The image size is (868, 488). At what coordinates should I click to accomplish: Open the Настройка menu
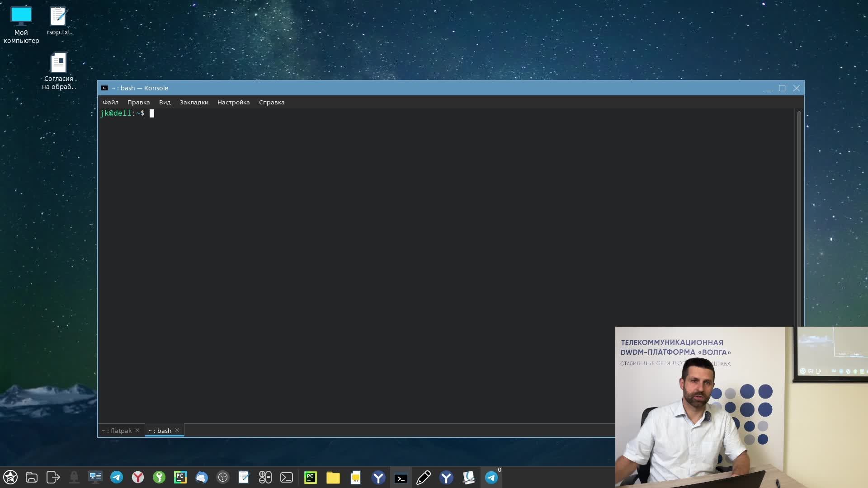(x=233, y=102)
